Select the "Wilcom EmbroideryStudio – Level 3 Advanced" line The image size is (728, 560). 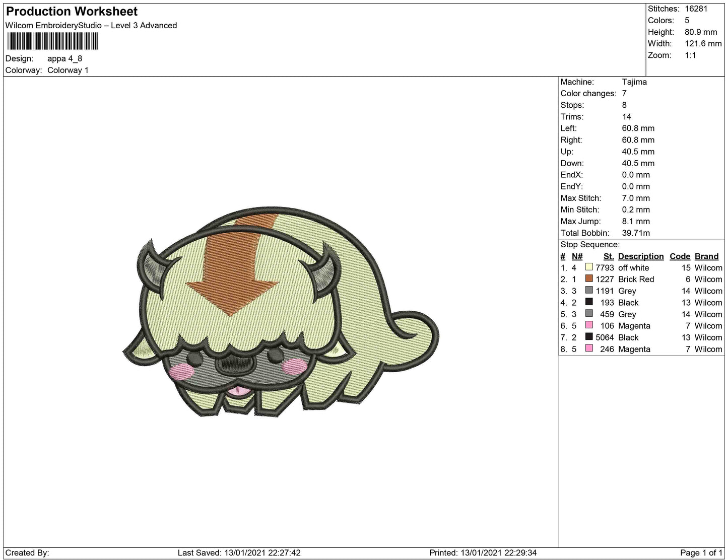[91, 26]
